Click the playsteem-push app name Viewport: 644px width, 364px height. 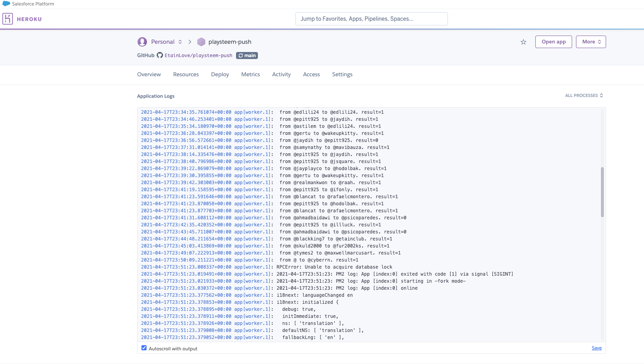coord(230,42)
